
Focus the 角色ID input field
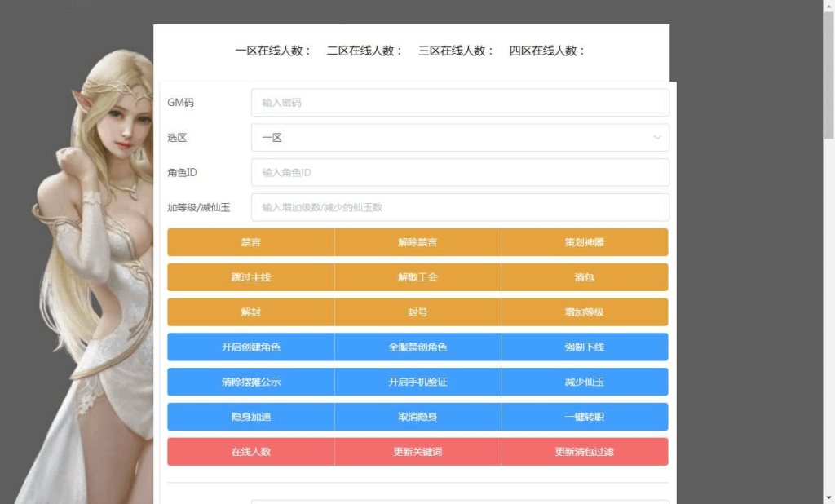point(459,173)
